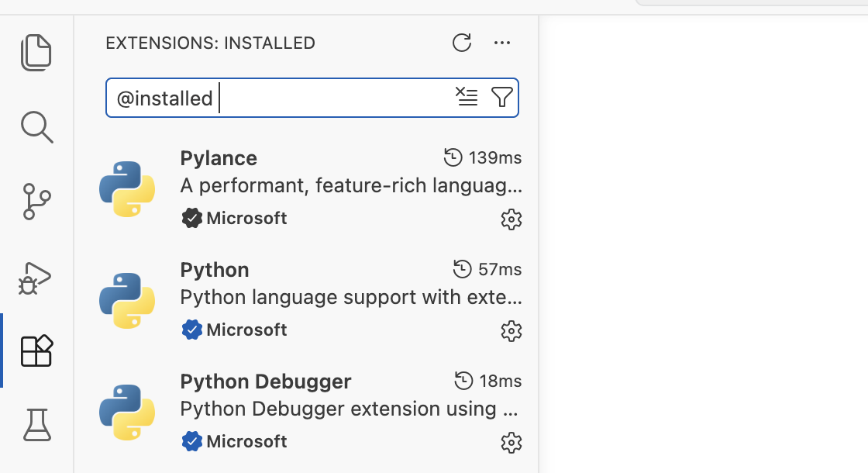The height and width of the screenshot is (473, 868).
Task: Clear the extensions search results
Action: tap(467, 97)
